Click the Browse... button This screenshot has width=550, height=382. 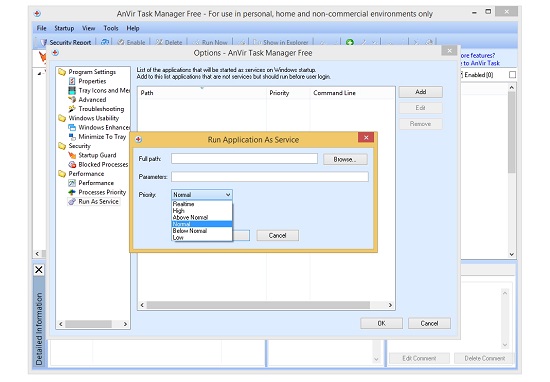[345, 159]
